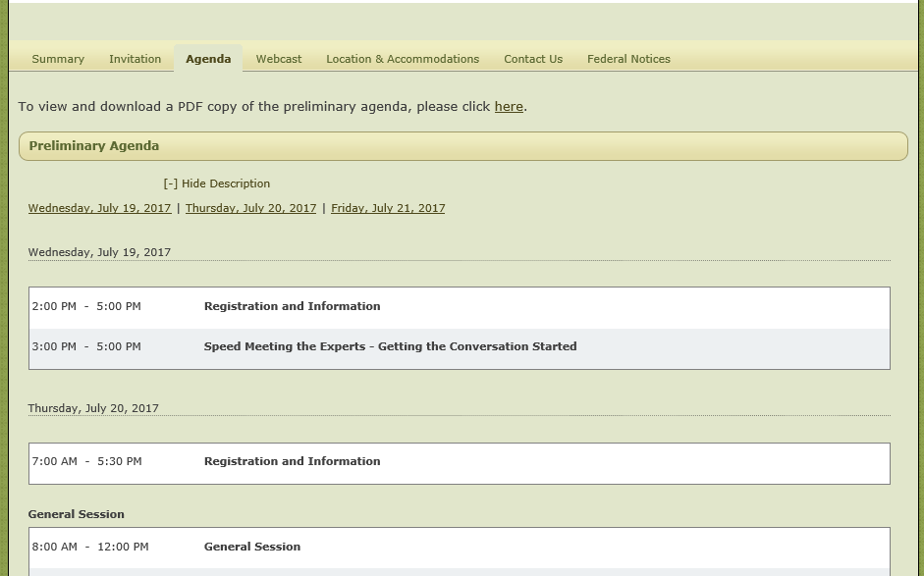Jump to Wednesday, July 19 via top date link
The width and height of the screenshot is (924, 576).
(x=99, y=208)
